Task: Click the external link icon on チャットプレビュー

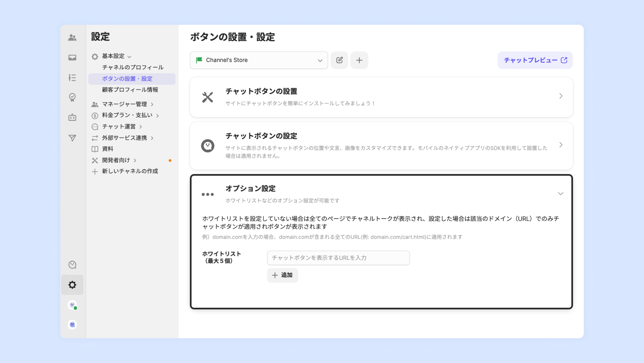Action: coord(564,60)
